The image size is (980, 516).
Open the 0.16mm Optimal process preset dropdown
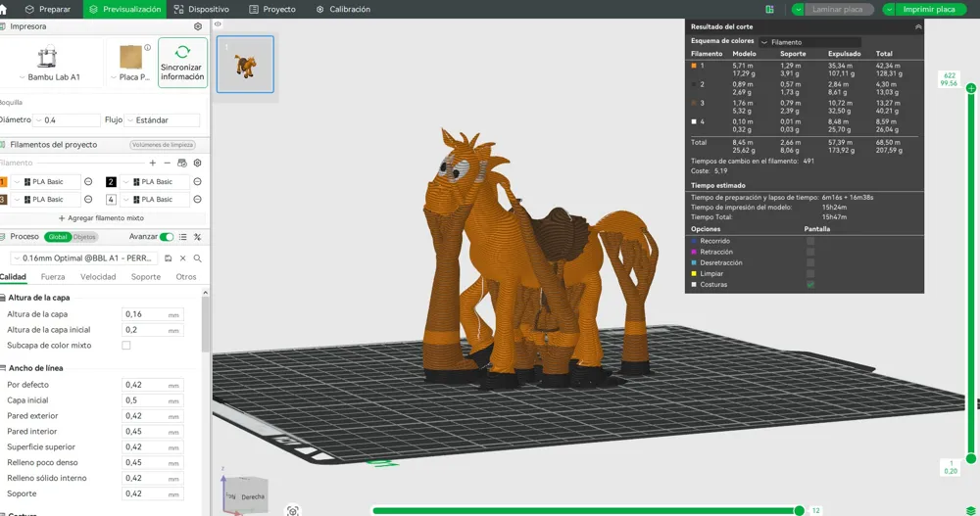point(84,258)
